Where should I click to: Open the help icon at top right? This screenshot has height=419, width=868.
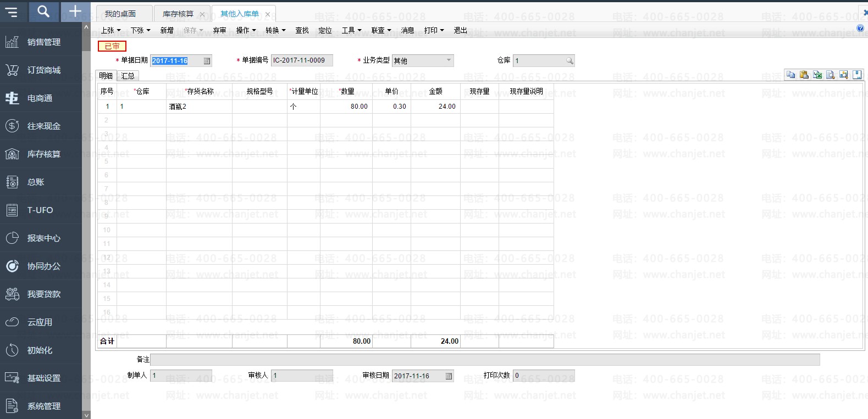pos(860,28)
